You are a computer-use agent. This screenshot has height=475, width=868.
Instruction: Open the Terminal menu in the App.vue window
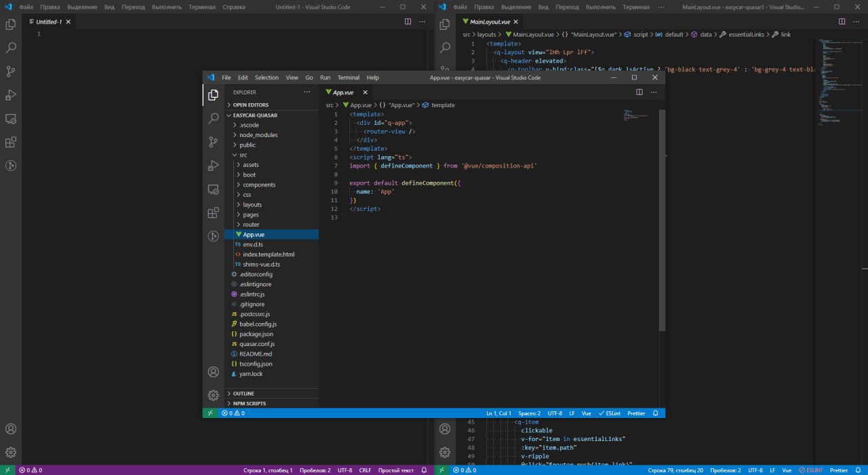(x=349, y=77)
